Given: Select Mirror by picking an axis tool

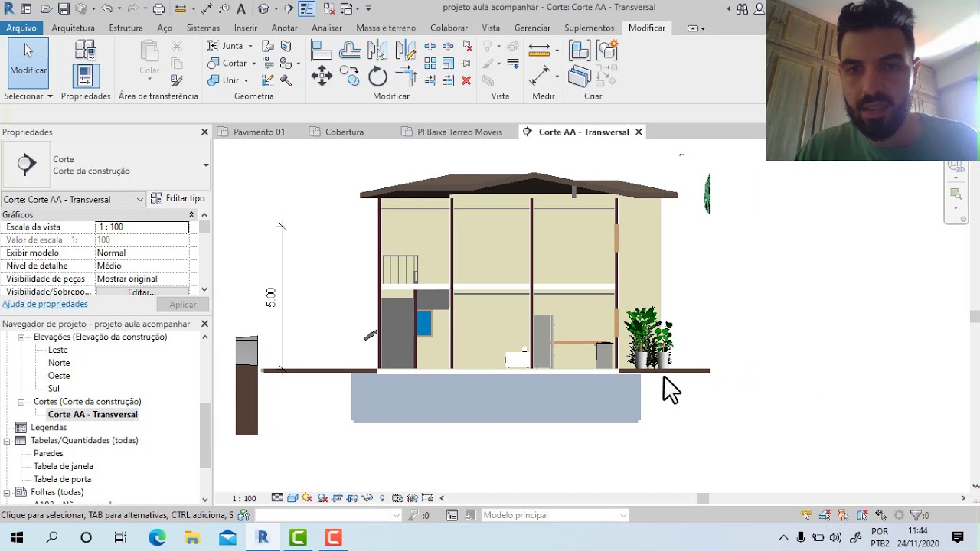Looking at the screenshot, I should tap(377, 51).
